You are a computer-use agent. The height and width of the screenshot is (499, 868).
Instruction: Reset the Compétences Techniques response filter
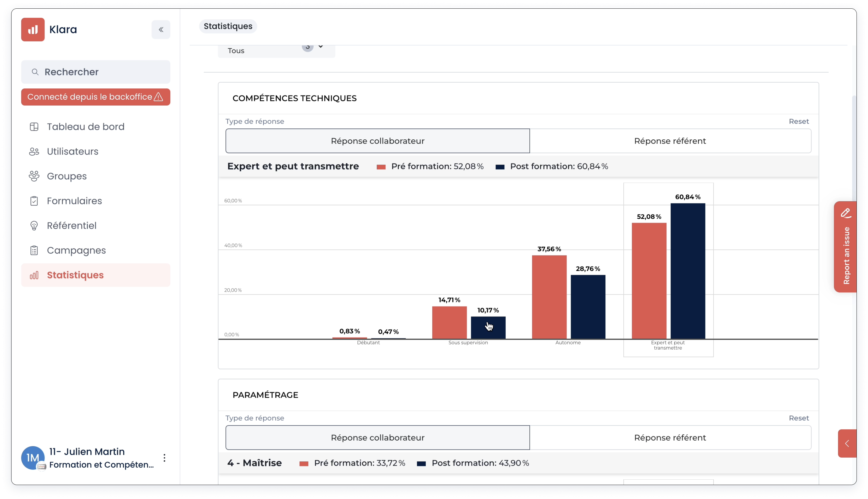coord(798,121)
